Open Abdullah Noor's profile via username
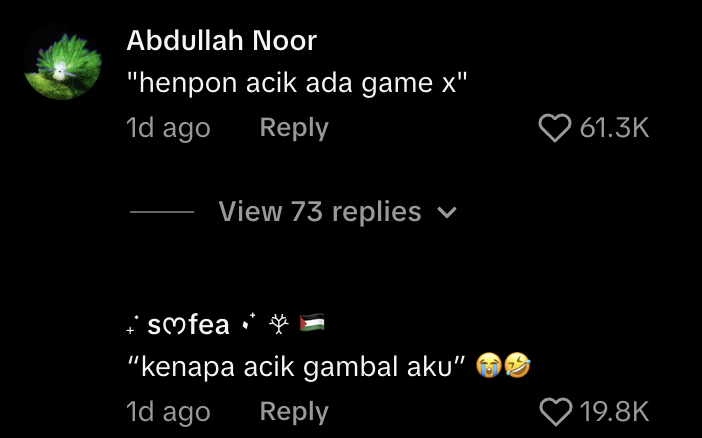The height and width of the screenshot is (438, 702). [x=222, y=41]
